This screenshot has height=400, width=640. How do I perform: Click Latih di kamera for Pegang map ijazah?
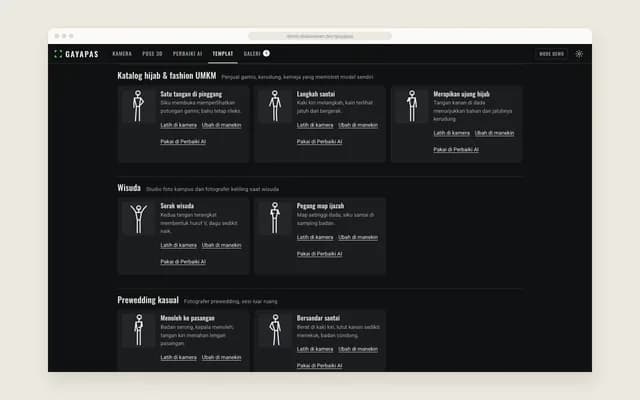[315, 238]
